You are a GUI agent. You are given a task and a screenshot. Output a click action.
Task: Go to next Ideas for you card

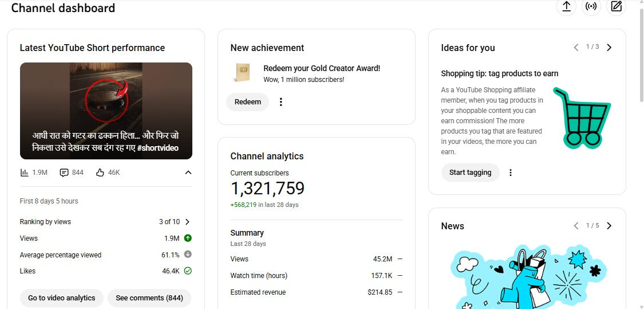tap(609, 48)
